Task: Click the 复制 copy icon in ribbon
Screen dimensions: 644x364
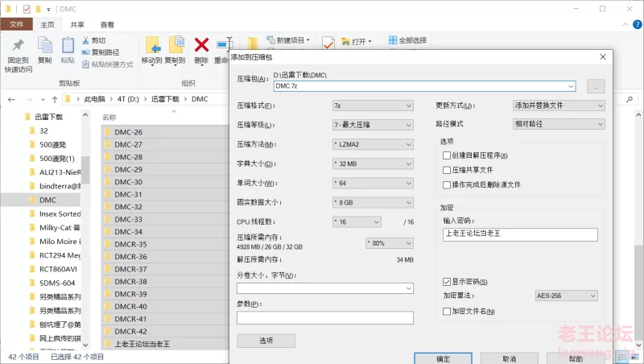Action: [x=44, y=47]
